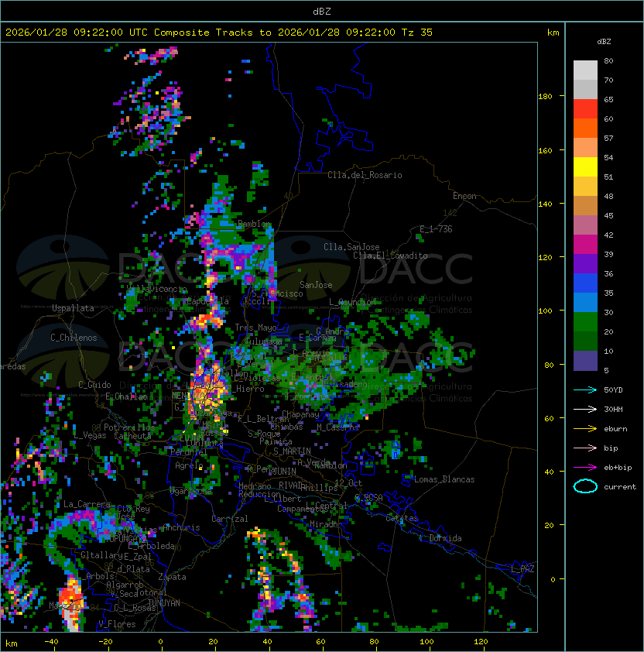
Task: Click the Potrerillos place label
Action: [x=129, y=427]
